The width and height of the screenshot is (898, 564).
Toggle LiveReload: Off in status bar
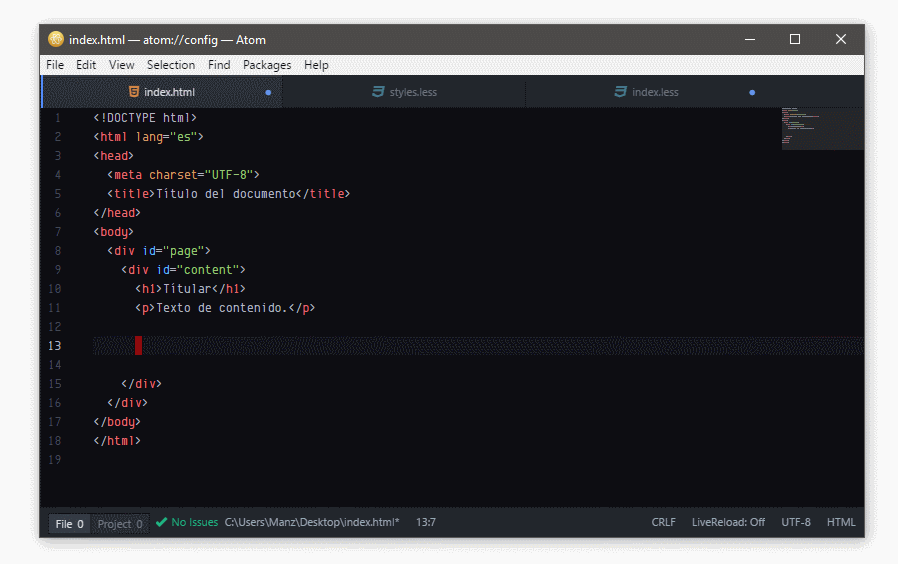tap(728, 522)
